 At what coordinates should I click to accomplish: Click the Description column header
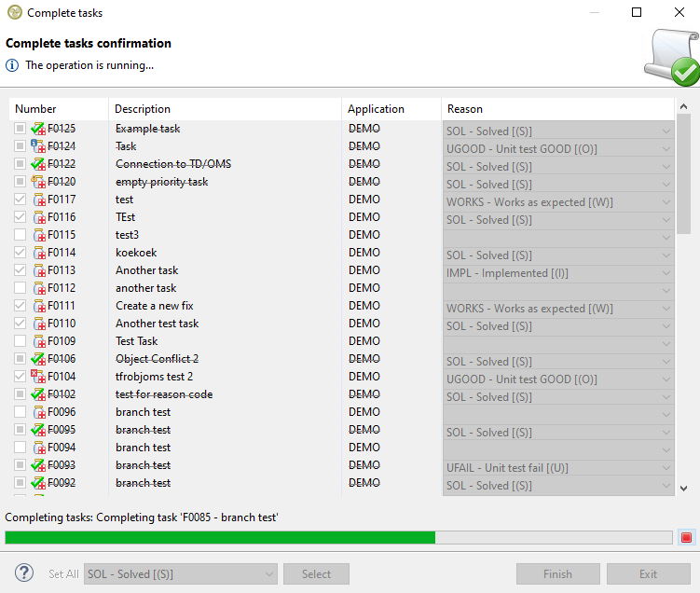225,109
